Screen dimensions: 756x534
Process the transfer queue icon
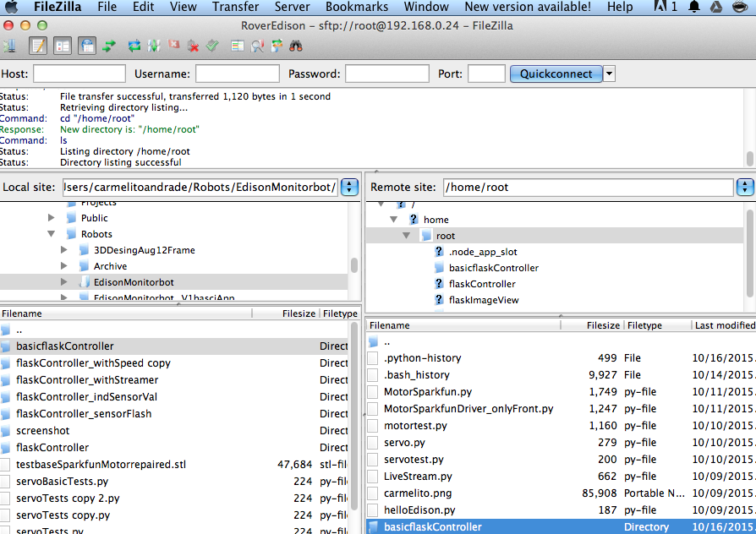154,46
